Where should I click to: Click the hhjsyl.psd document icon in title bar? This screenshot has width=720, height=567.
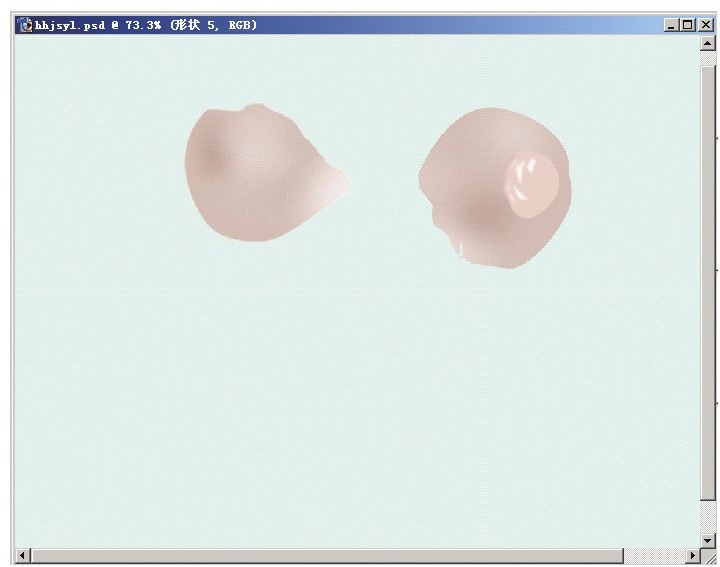point(24,25)
